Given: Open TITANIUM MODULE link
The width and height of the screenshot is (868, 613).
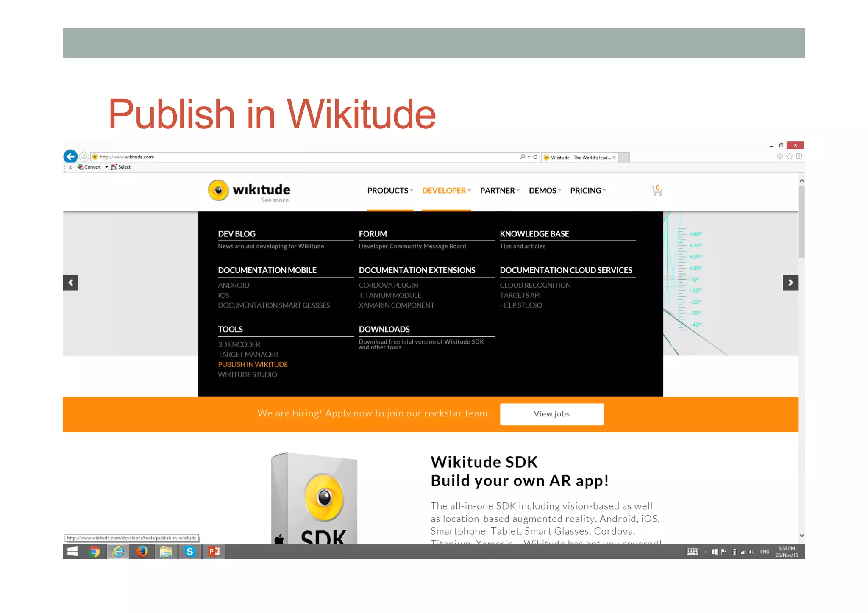Looking at the screenshot, I should point(390,295).
